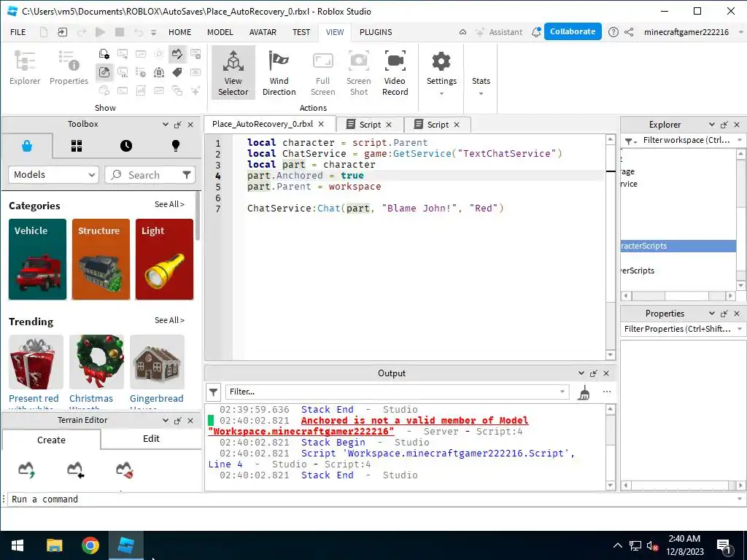Click the new file icon in quick access
The width and height of the screenshot is (747, 560).
tap(43, 32)
